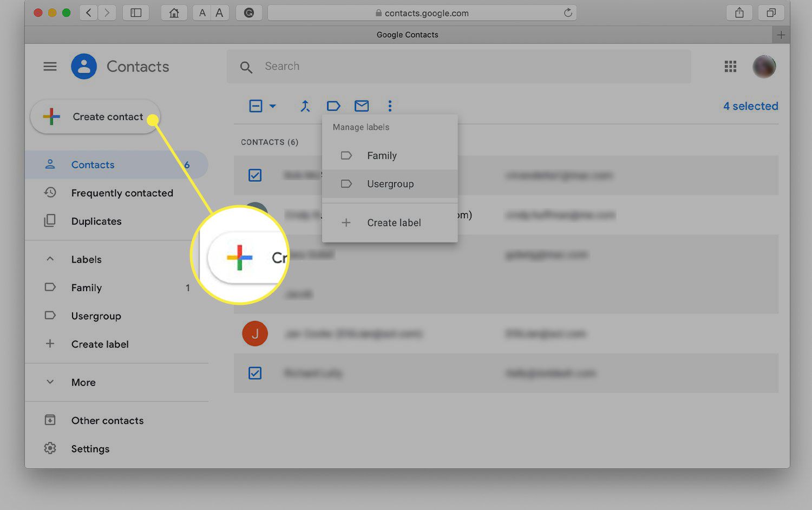Click the Search contacts field
This screenshot has width=812, height=510.
click(x=459, y=67)
